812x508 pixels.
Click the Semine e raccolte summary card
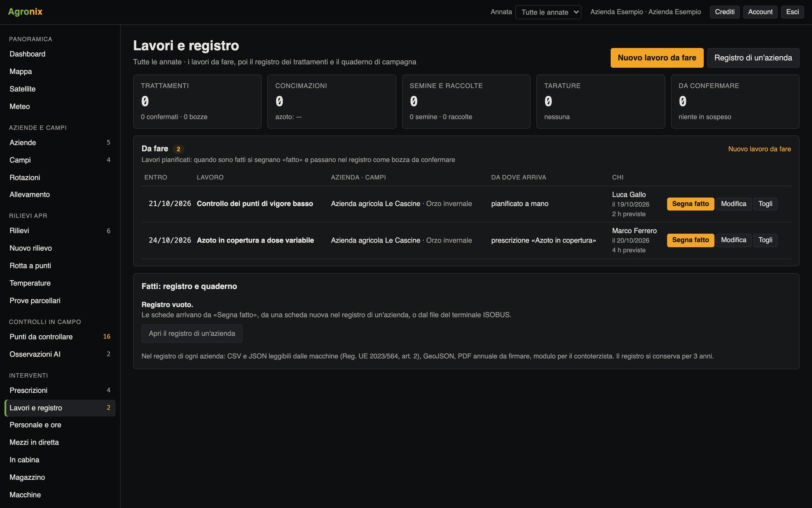tap(466, 102)
